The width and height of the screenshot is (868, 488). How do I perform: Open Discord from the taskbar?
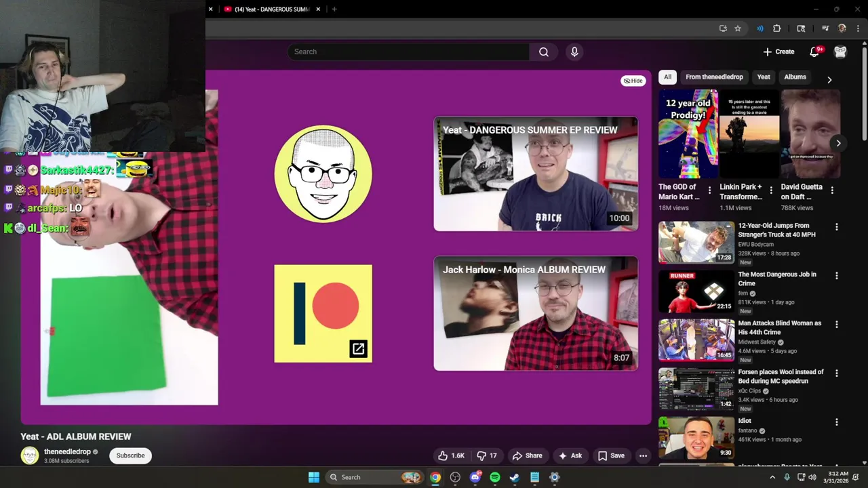pyautogui.click(x=475, y=477)
